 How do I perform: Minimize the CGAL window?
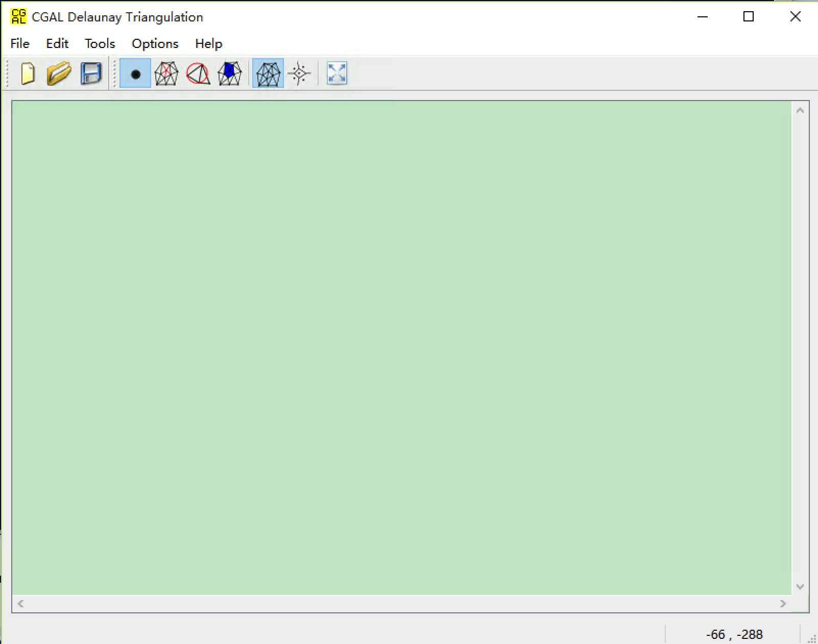tap(703, 16)
